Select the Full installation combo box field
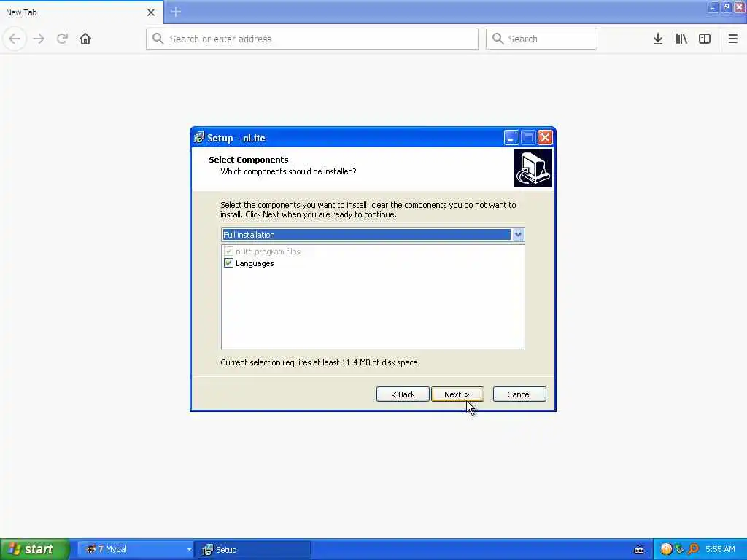 click(373, 234)
